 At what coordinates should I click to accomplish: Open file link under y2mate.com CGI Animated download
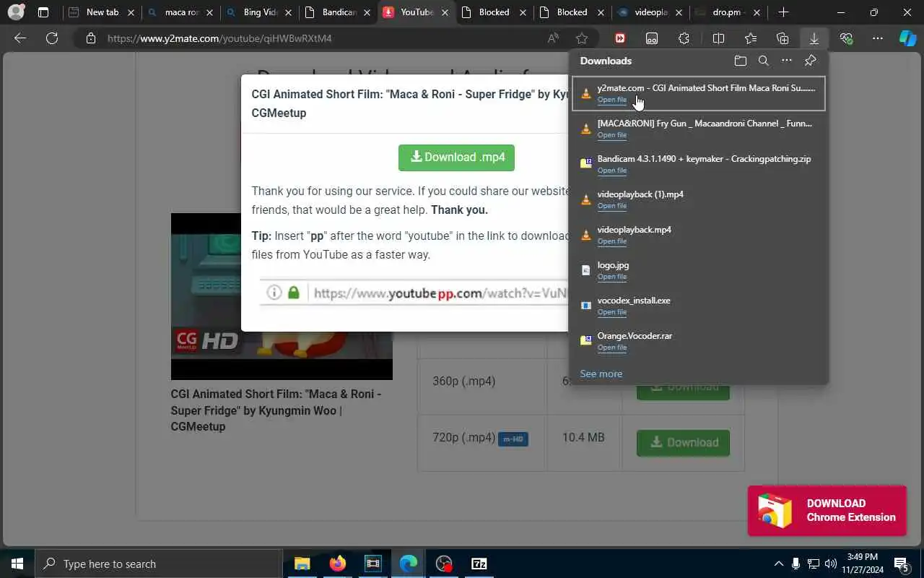tap(612, 100)
